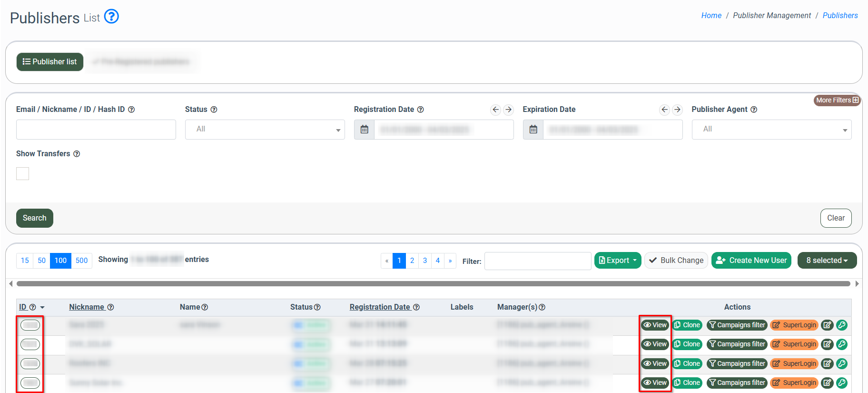
Task: Click the edit pencil icon in first row
Action: pos(827,325)
